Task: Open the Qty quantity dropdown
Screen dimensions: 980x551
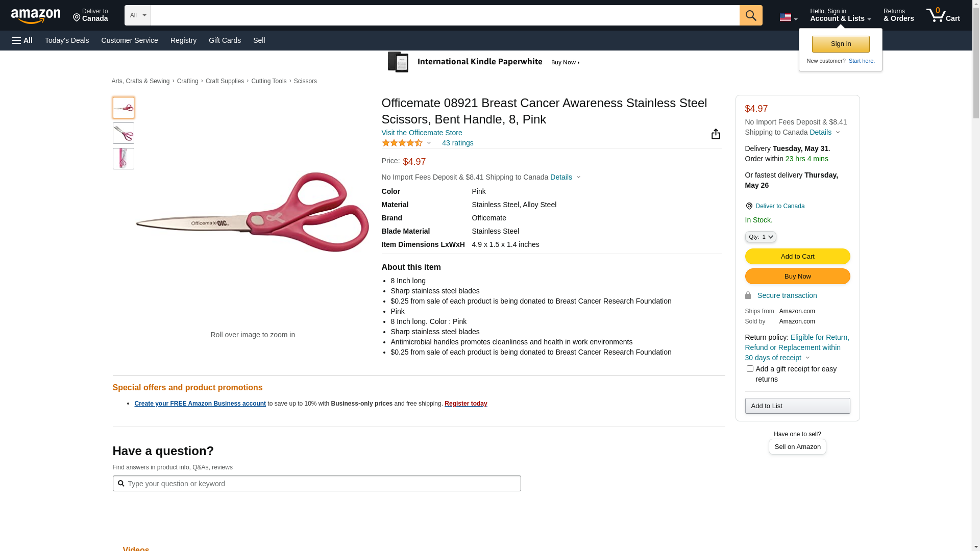Action: [760, 237]
